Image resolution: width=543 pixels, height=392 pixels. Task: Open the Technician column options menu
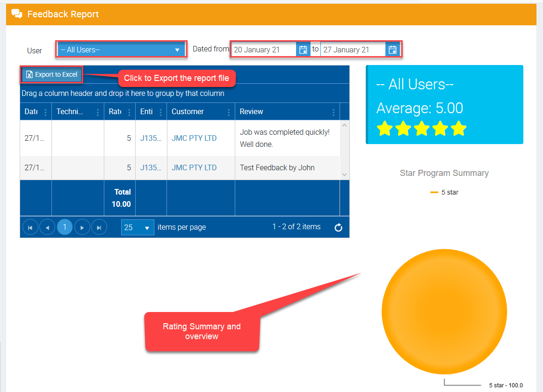tap(98, 112)
